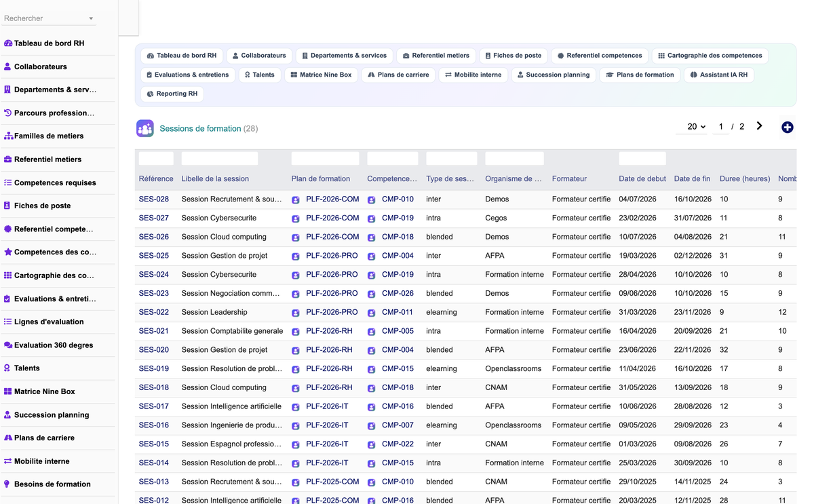Open Assistant IA RH top tab
The image size is (814, 504).
click(718, 75)
